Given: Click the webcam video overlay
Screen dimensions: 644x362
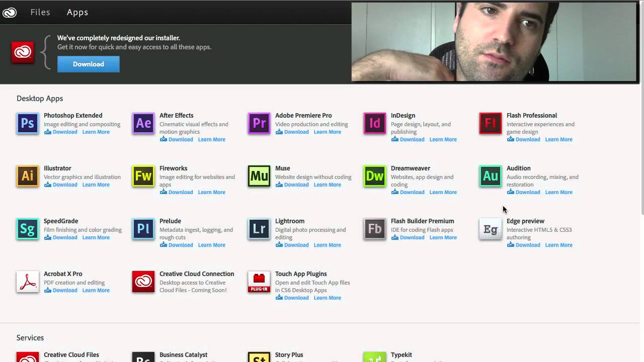Looking at the screenshot, I should click(495, 42).
